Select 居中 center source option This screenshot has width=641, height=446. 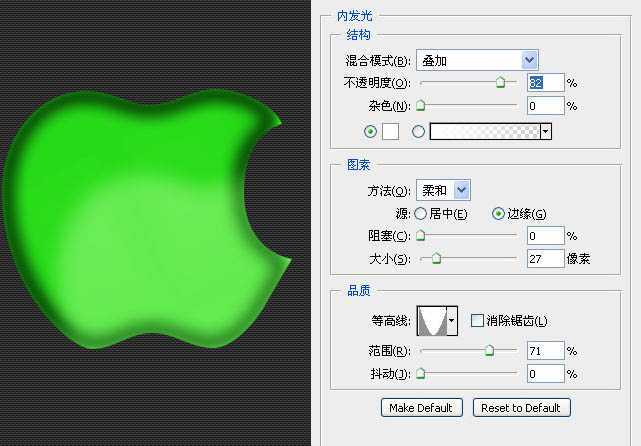[421, 214]
